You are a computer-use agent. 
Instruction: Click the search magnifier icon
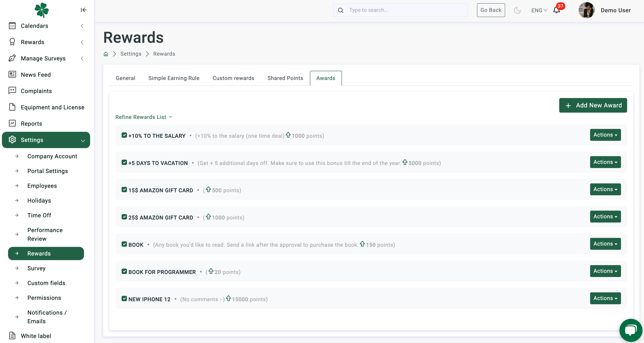[x=340, y=10]
